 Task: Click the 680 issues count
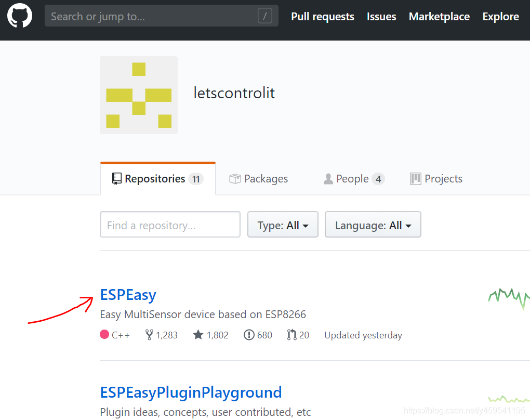point(264,335)
